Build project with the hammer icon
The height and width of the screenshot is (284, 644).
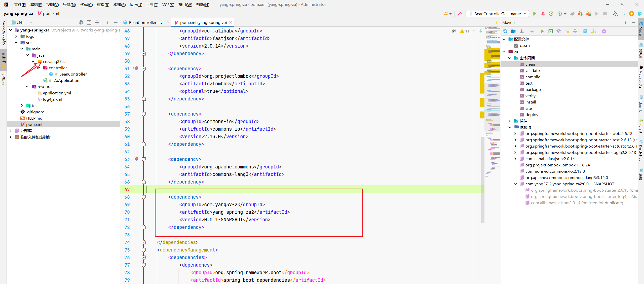point(460,14)
